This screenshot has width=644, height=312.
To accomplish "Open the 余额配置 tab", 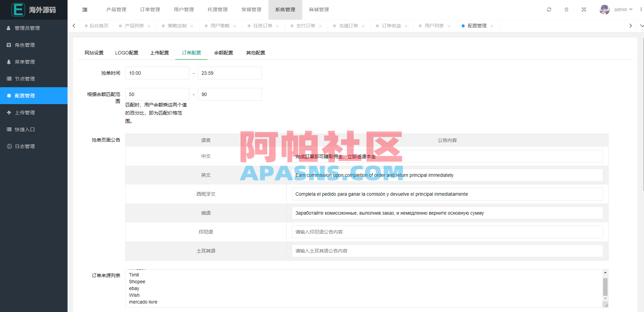I will 223,53.
